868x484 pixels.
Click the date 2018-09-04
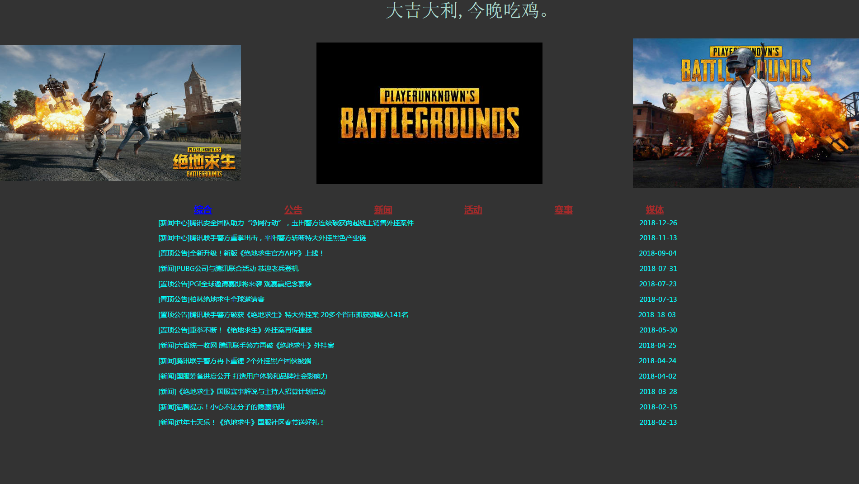(658, 253)
